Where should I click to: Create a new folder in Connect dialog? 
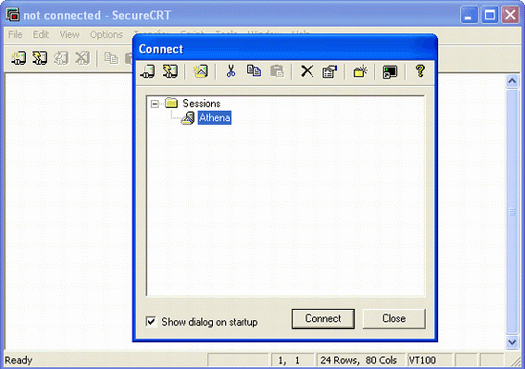pyautogui.click(x=360, y=71)
